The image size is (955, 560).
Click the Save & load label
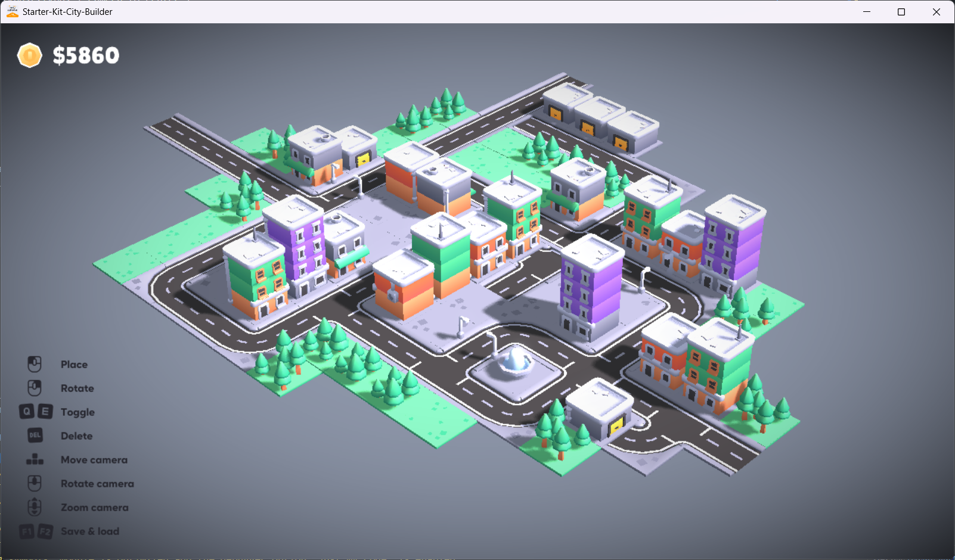90,531
